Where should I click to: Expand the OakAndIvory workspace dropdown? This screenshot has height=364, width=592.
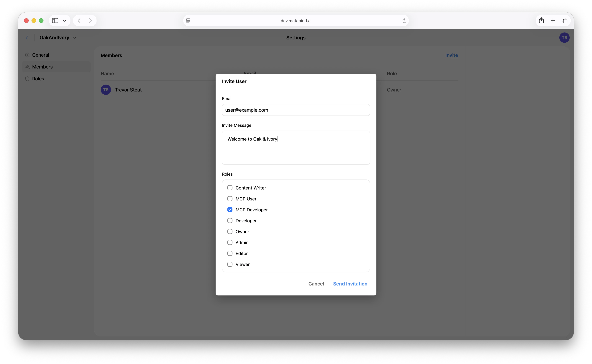(x=75, y=38)
